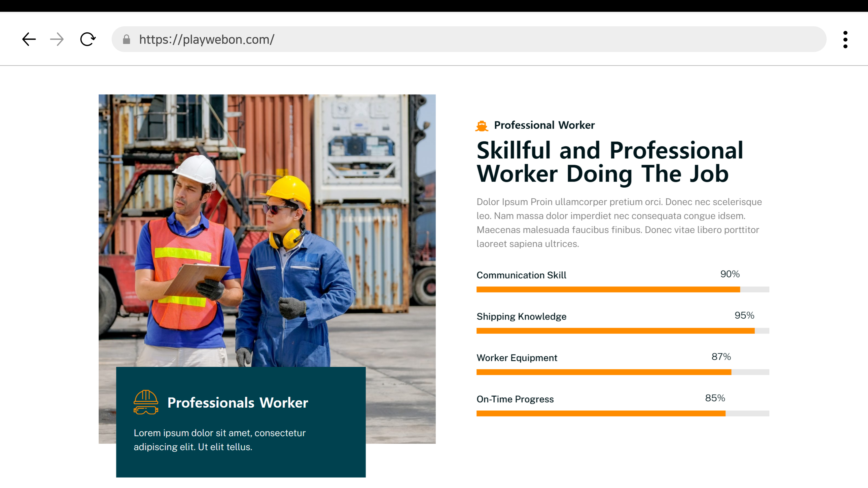Click the 'Professionals Worker' card title
The height and width of the screenshot is (488, 868).
click(238, 403)
